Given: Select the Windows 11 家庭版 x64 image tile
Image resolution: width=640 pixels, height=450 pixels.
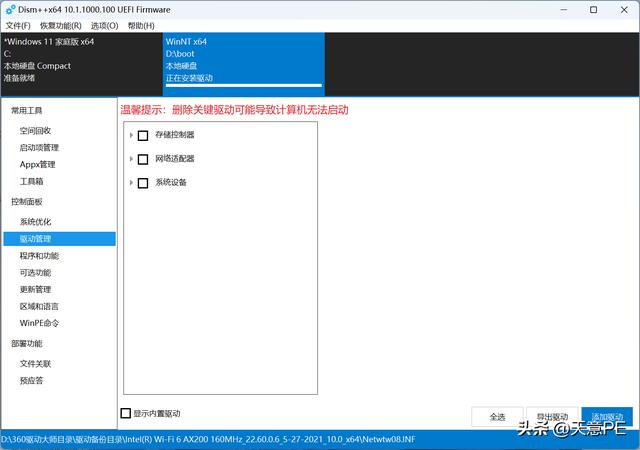Looking at the screenshot, I should (x=82, y=65).
